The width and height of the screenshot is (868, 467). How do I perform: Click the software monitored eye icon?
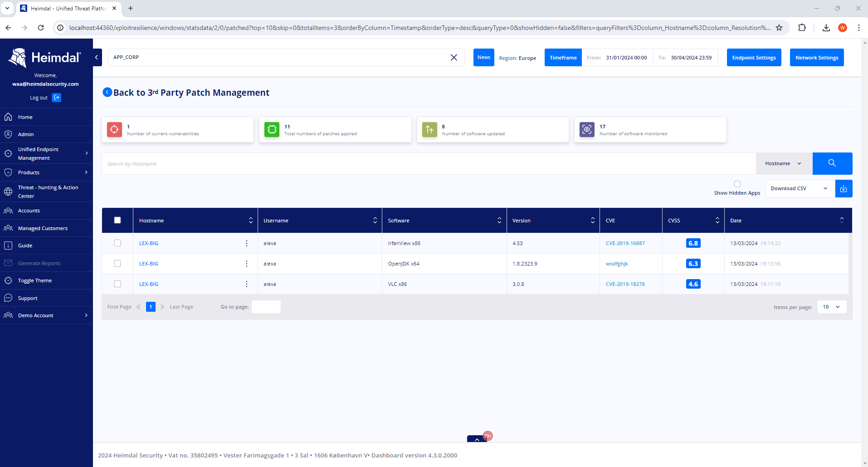[x=587, y=129]
